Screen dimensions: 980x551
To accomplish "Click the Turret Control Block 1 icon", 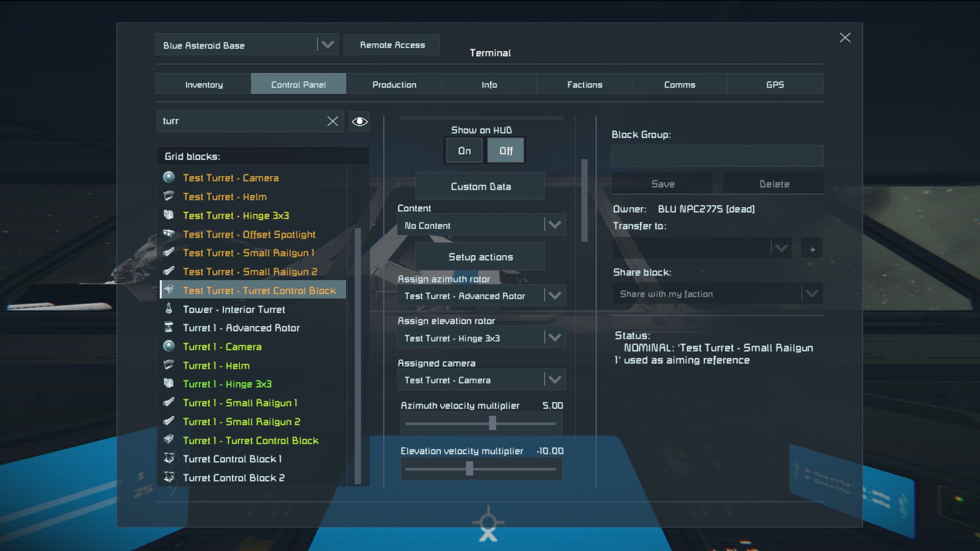I will pyautogui.click(x=169, y=458).
